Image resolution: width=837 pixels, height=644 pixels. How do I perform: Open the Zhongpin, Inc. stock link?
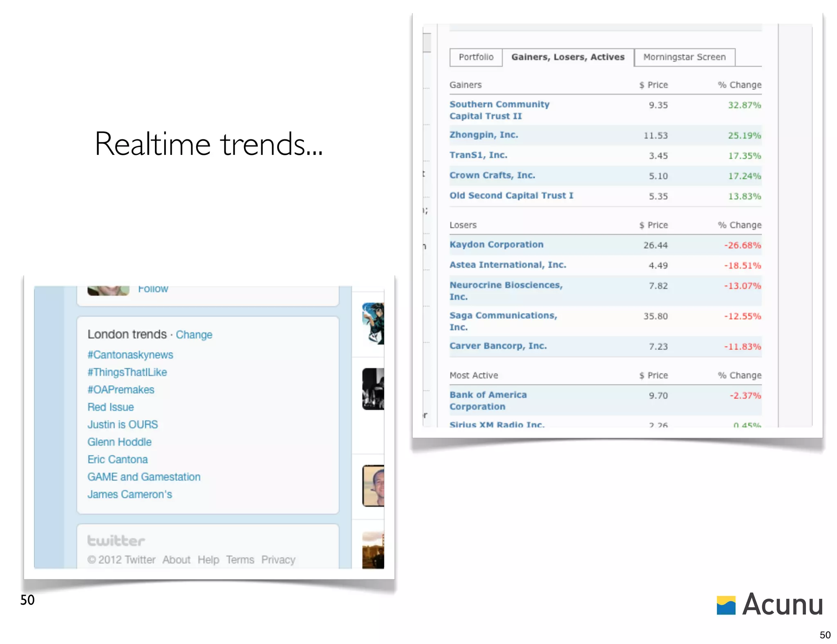pyautogui.click(x=484, y=135)
